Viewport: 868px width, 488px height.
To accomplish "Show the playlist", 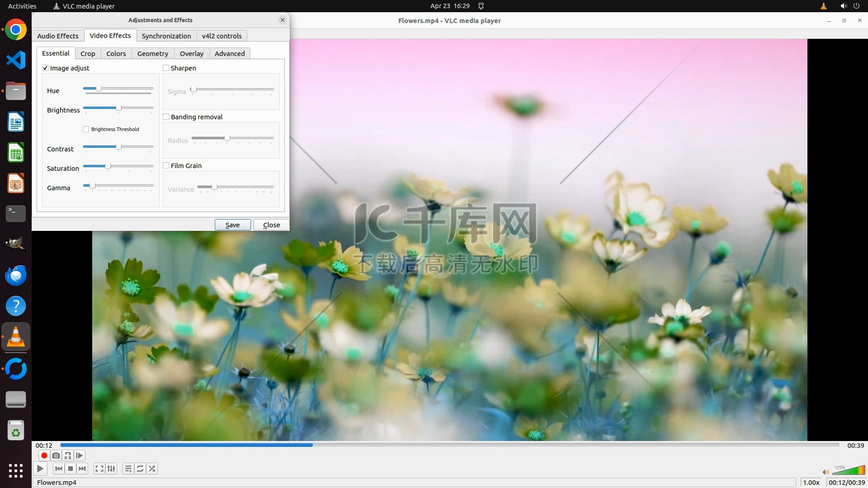I will (128, 469).
